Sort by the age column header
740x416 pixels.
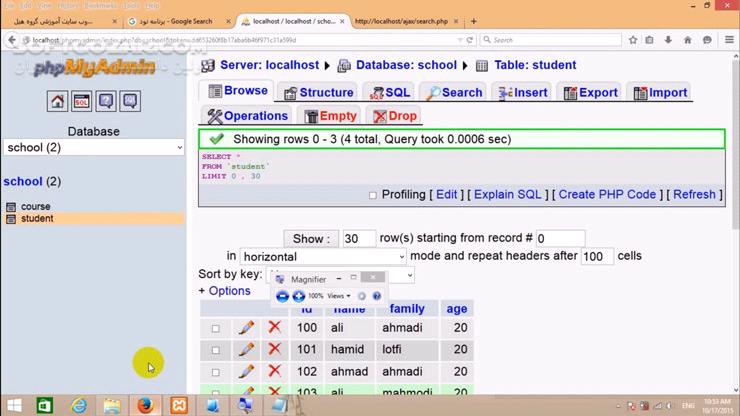click(457, 309)
